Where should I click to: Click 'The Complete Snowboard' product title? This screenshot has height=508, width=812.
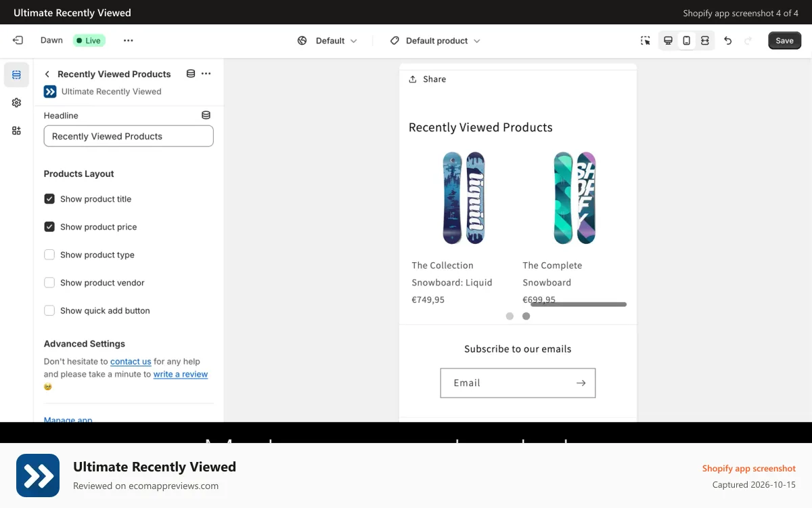click(552, 274)
